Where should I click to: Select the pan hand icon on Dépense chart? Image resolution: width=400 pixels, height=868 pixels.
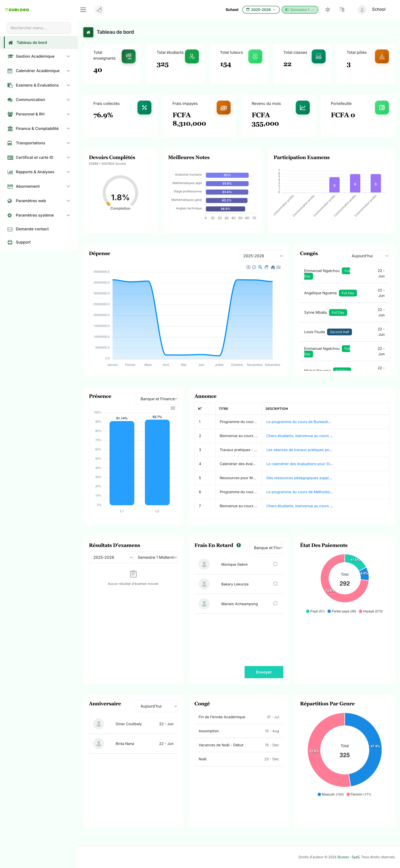point(266,267)
